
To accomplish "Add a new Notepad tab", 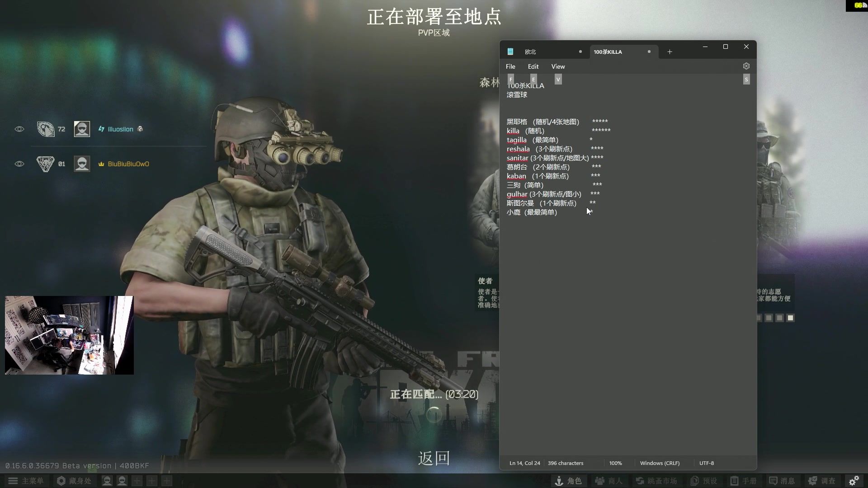I will [670, 52].
